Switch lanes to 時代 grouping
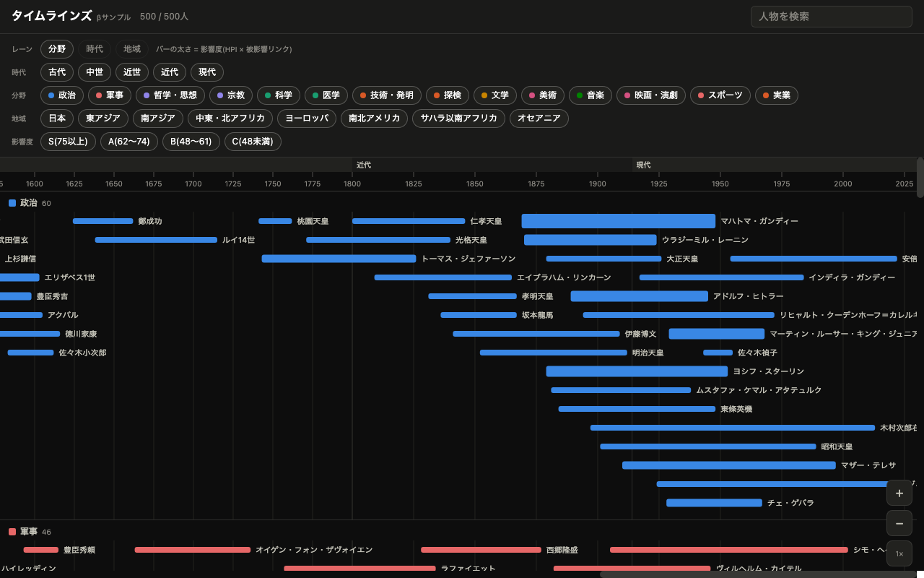 (x=95, y=49)
